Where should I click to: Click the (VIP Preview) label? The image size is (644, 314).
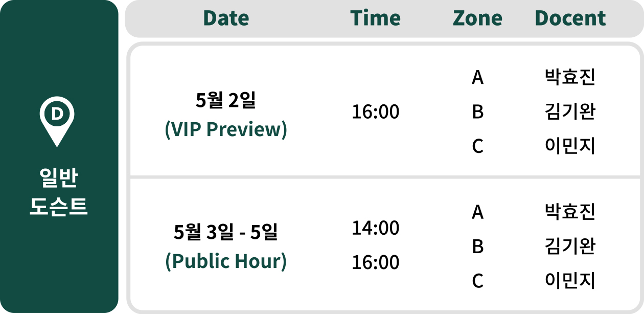click(x=226, y=129)
